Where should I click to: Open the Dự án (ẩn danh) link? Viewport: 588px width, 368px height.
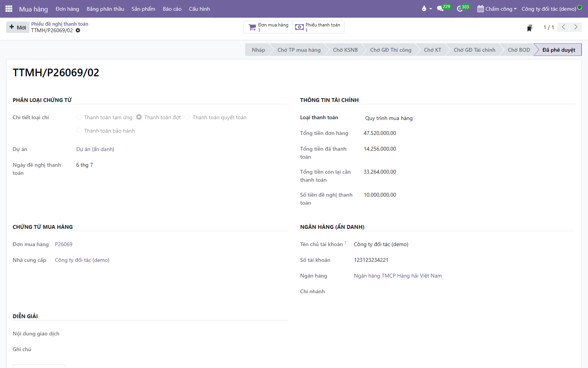95,149
